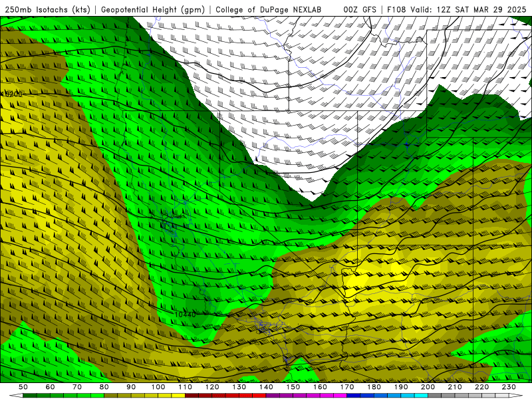The width and height of the screenshot is (532, 399).
Task: Click the "250mb Isotachs (kts)" title text
Action: (x=47, y=10)
